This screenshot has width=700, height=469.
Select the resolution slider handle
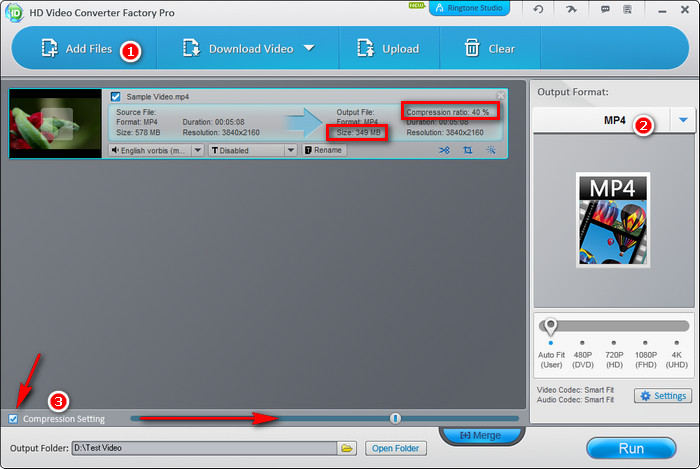550,327
